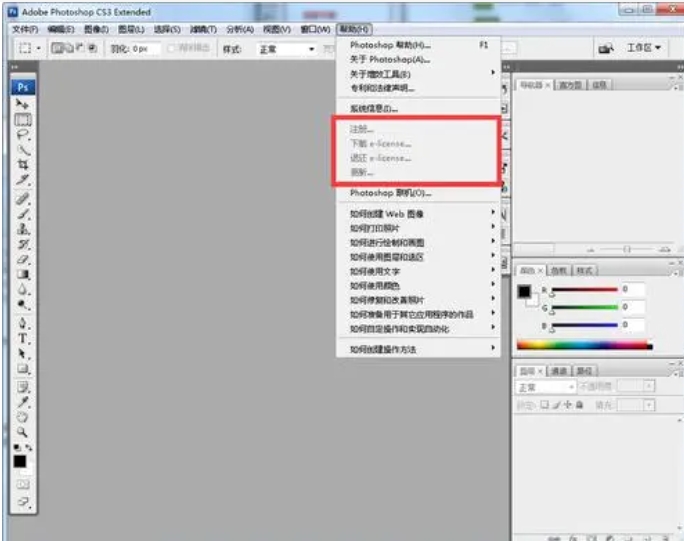The width and height of the screenshot is (684, 541).
Task: Select the Crop tool
Action: tap(22, 164)
